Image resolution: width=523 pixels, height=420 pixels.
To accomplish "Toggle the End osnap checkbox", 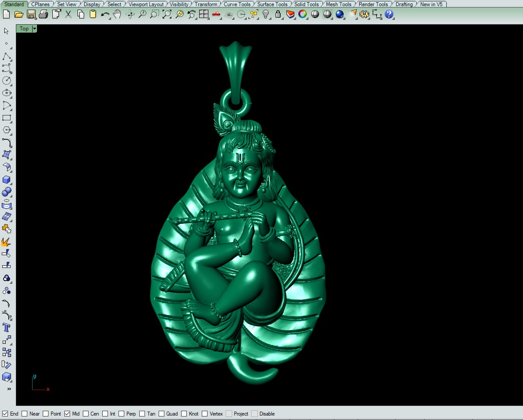I will [x=5, y=414].
